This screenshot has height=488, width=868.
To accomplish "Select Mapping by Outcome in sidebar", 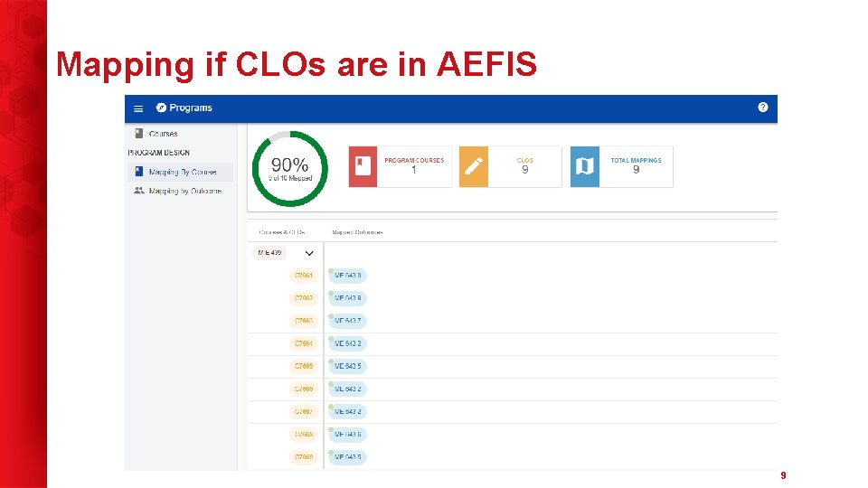I will tap(180, 191).
